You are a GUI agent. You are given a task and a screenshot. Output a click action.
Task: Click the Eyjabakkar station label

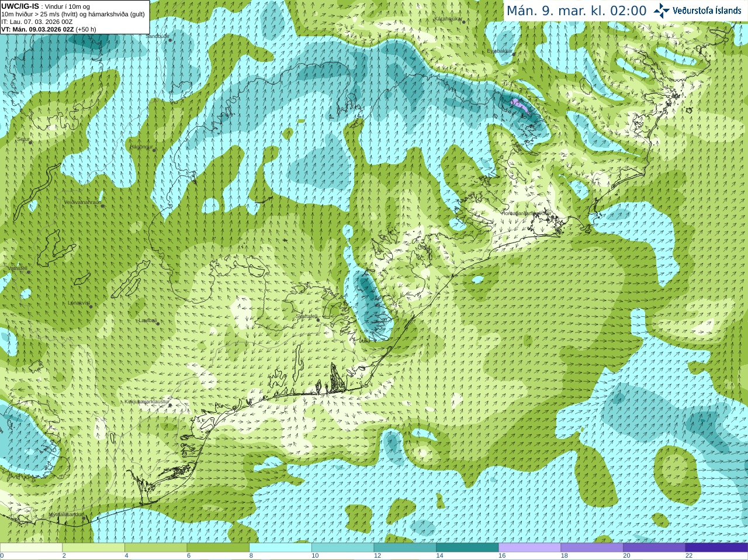[500, 51]
